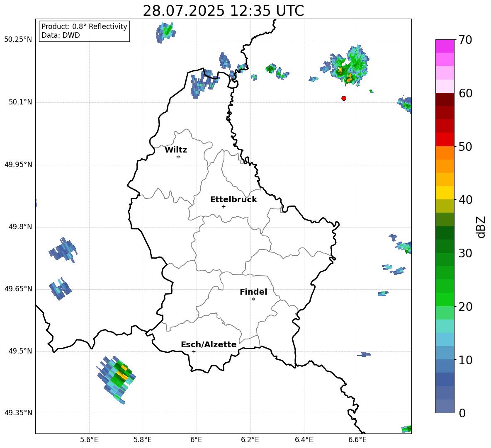Click the title 28.07.2025 12:35 UTC

224,11
